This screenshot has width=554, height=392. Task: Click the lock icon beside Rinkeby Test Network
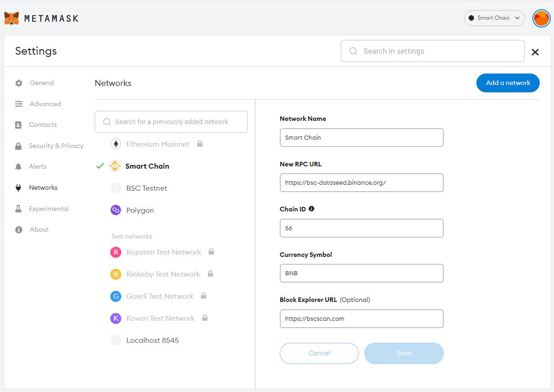210,273
